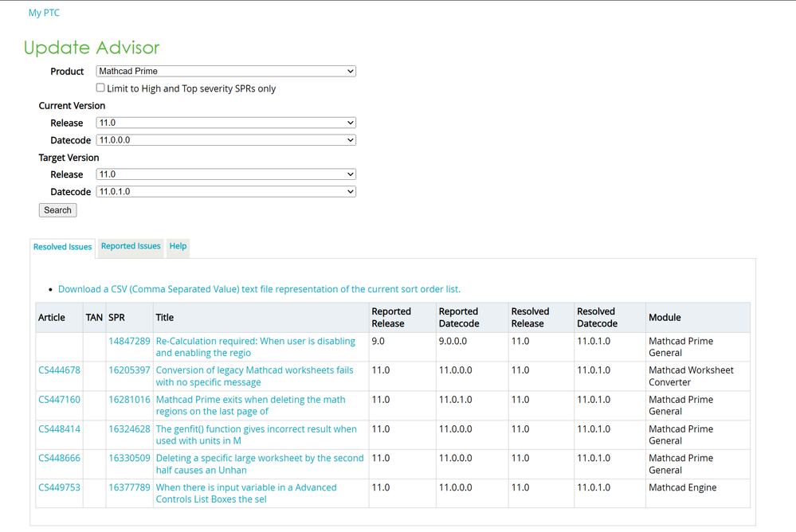Open Deleting a specific large worksheet title
Viewport: 796px width, 532px height.
pyautogui.click(x=260, y=464)
